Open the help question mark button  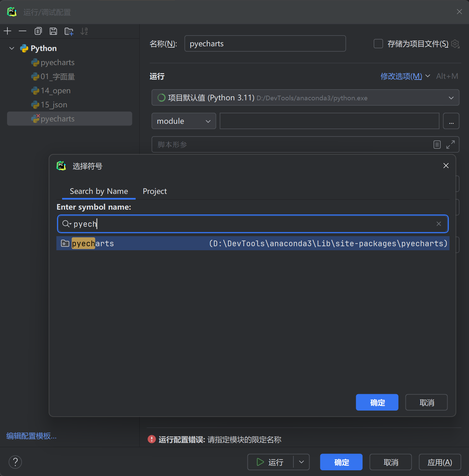coord(15,462)
